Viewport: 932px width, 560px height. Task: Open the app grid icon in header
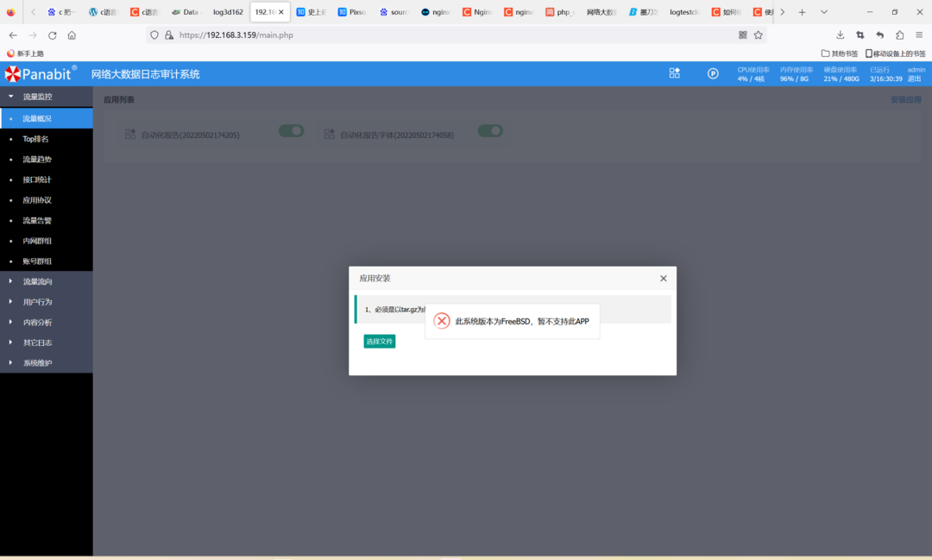tap(674, 73)
